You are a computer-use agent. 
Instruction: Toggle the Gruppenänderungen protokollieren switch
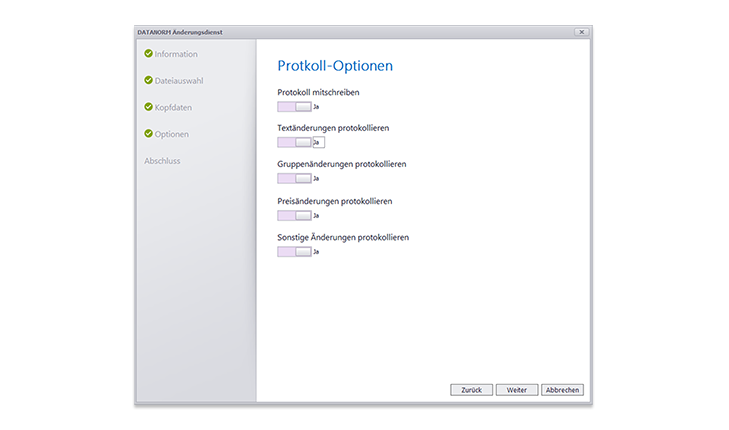coord(294,178)
